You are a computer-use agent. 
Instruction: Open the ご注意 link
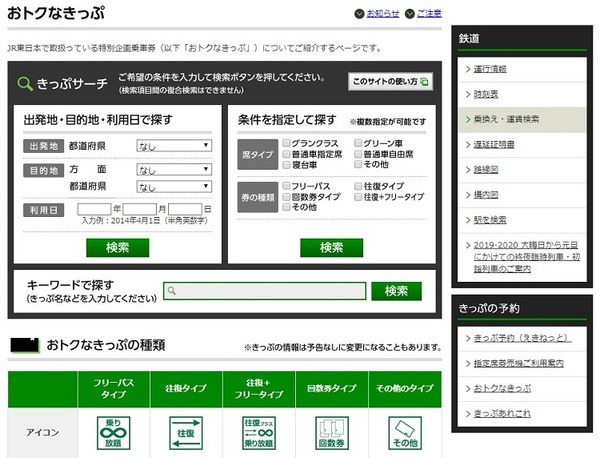tap(429, 14)
